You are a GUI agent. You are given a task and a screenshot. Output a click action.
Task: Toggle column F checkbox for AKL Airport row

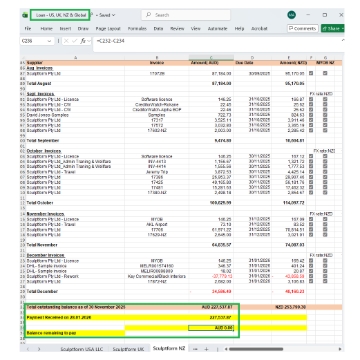pos(311,225)
